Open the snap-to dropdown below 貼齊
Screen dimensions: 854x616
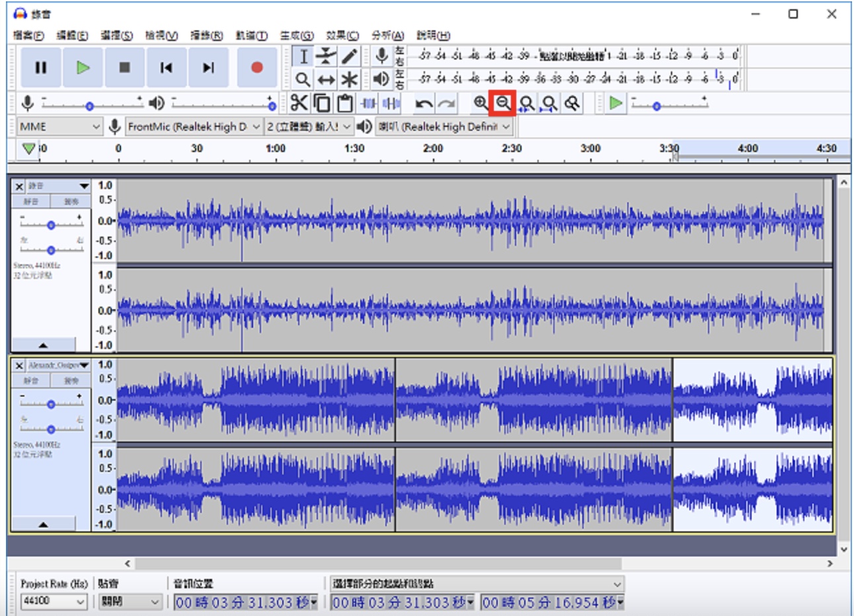tap(130, 602)
